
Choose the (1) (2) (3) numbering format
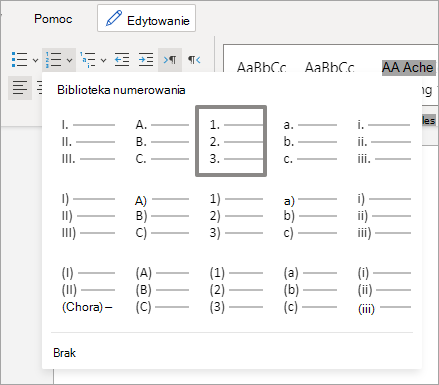[236, 290]
